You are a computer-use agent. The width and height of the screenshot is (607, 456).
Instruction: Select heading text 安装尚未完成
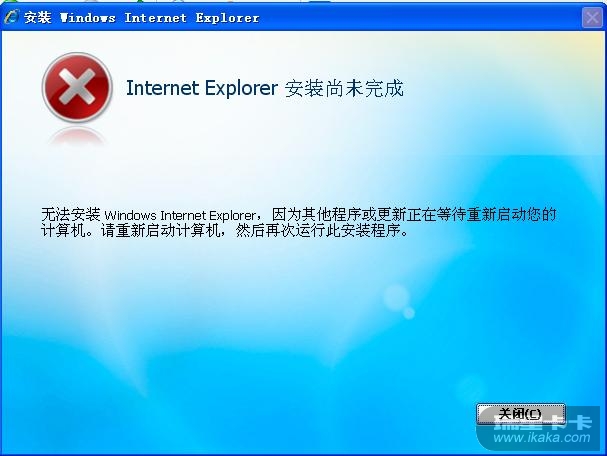(x=344, y=88)
